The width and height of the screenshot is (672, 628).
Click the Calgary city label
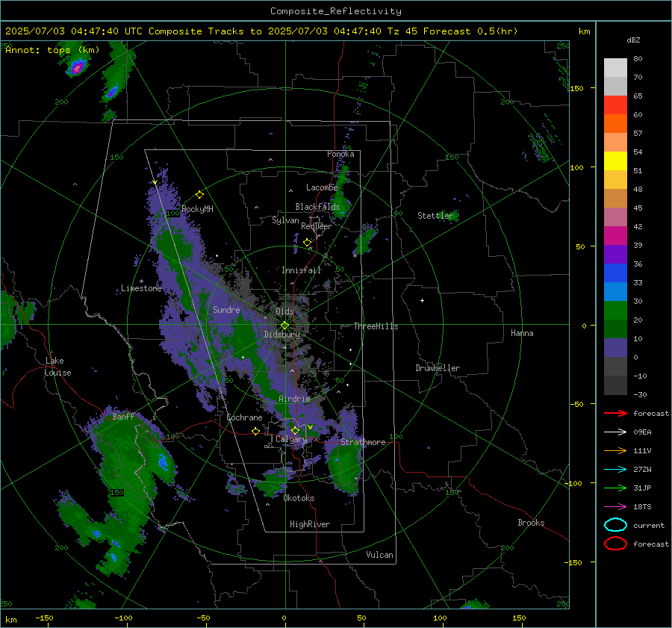[291, 439]
